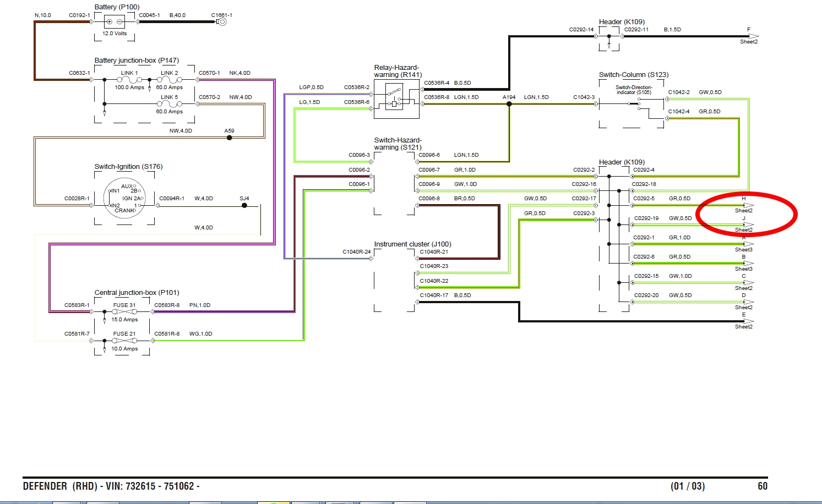Screen dimensions: 822x504
Task: Follow the A arrow to Sheet3
Action: click(x=748, y=244)
